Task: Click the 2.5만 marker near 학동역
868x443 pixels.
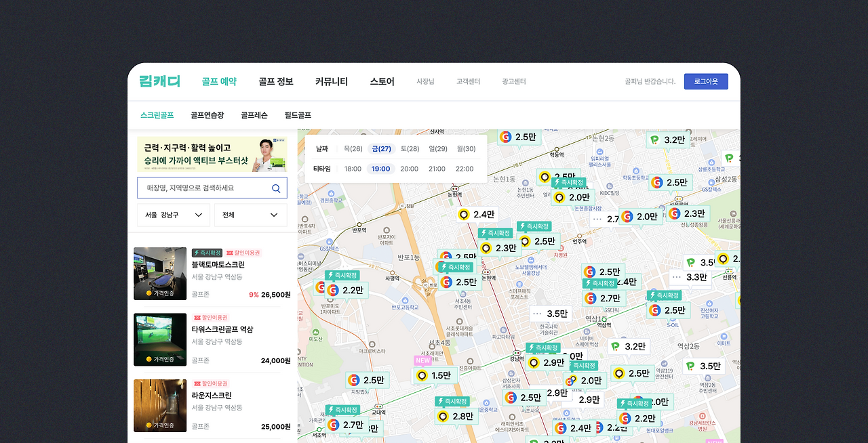Action: click(519, 137)
